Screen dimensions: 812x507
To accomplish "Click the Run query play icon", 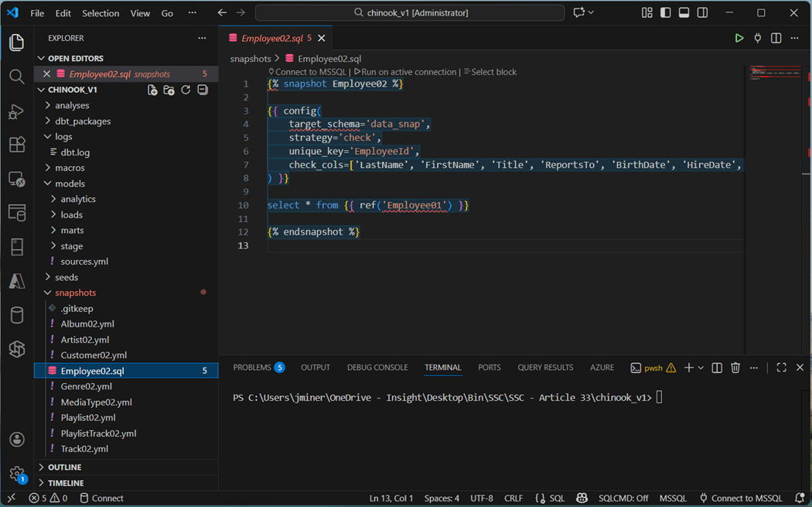I will (739, 38).
